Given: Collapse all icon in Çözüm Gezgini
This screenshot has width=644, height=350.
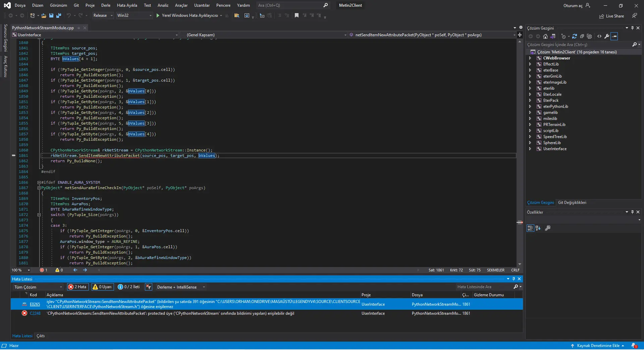Looking at the screenshot, I should (x=582, y=36).
